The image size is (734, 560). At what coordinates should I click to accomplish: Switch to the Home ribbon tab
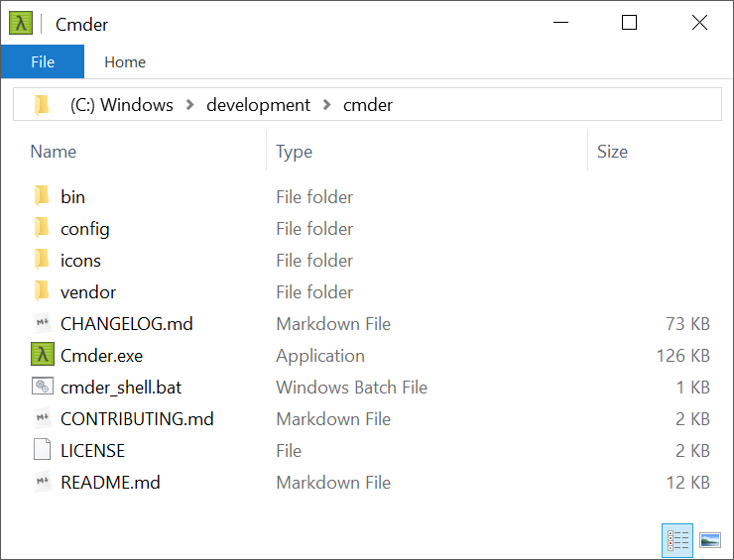click(x=125, y=61)
